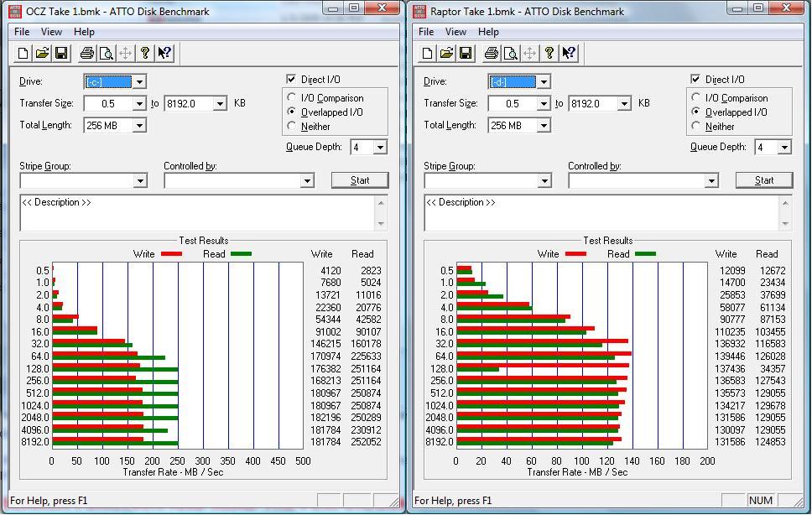Open Transfer Size 0.5 dropdown in OCZ window
812x515 pixels.
(x=139, y=103)
